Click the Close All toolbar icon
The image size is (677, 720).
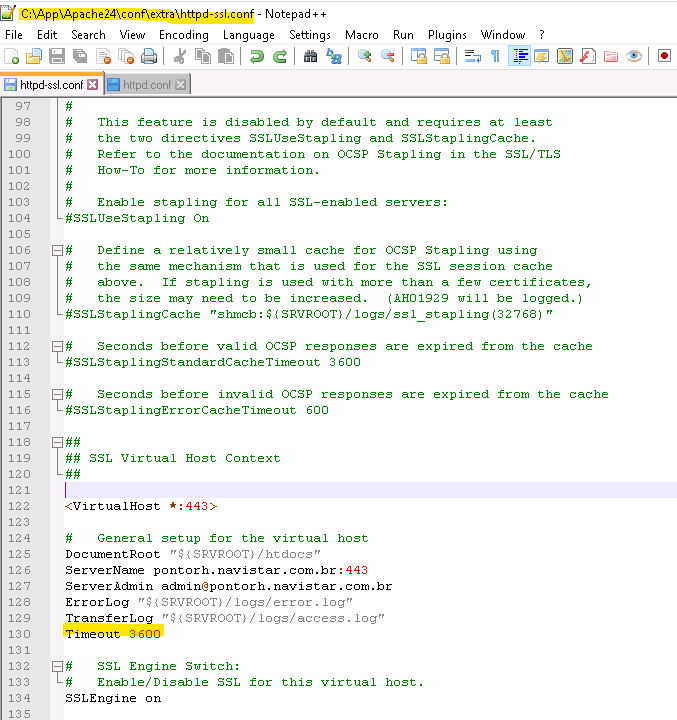[x=126, y=56]
